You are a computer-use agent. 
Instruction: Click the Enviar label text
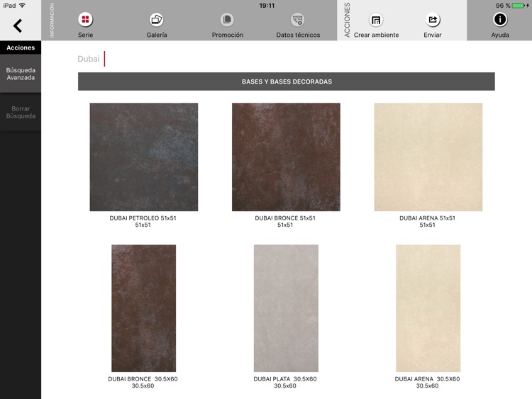pyautogui.click(x=433, y=35)
